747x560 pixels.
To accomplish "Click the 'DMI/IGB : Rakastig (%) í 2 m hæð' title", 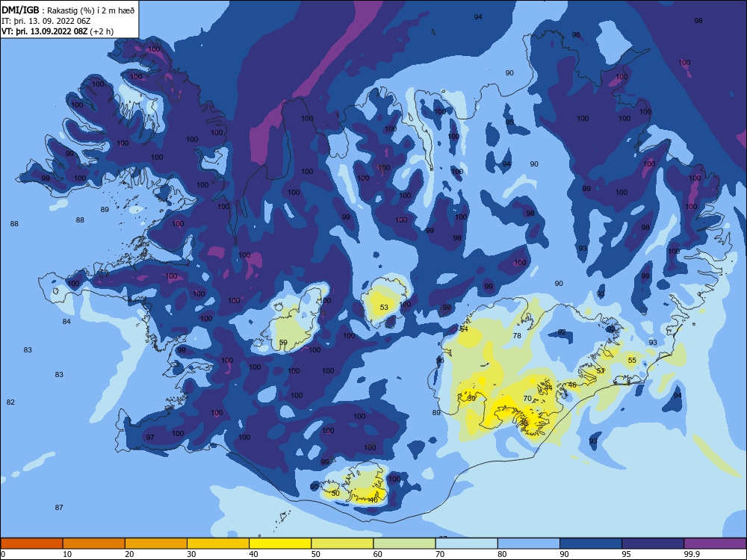I will coord(68,10).
